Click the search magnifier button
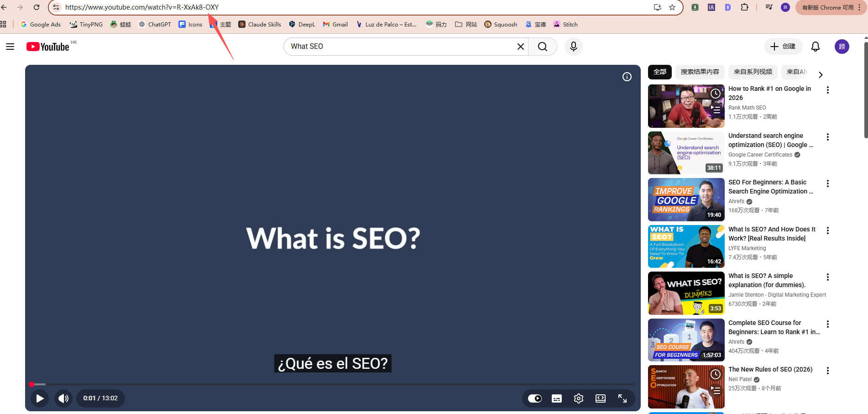Image resolution: width=868 pixels, height=414 pixels. point(542,47)
